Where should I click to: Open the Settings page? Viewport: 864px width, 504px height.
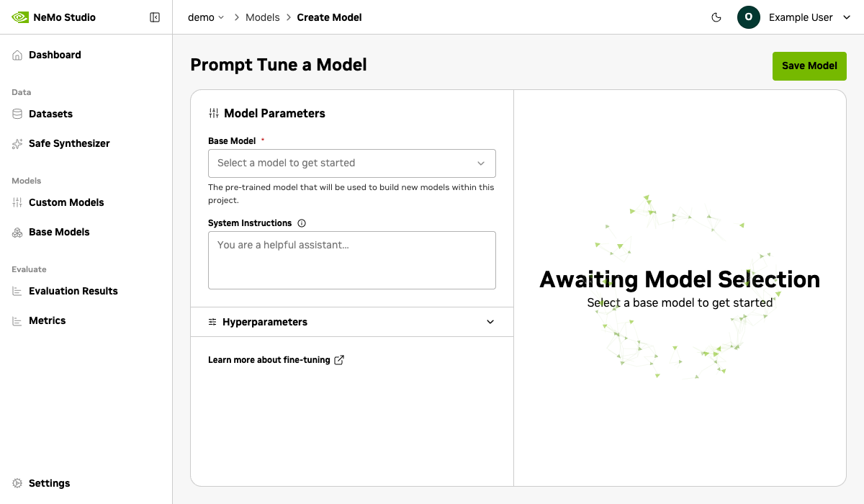[49, 483]
